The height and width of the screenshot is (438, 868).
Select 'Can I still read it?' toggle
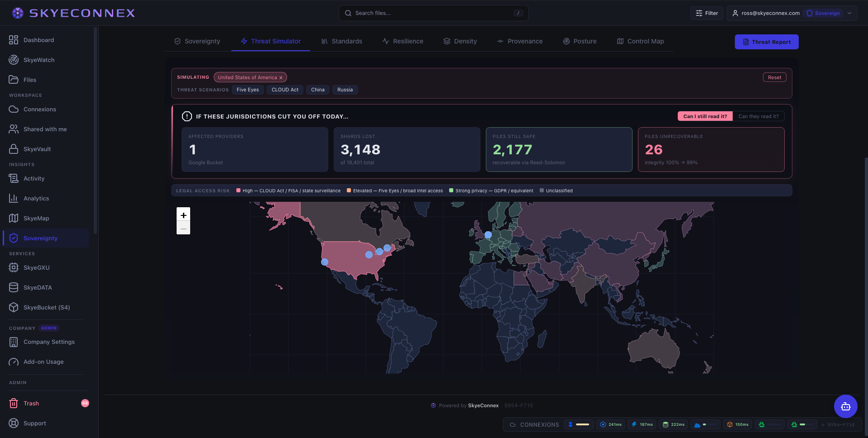tap(705, 116)
